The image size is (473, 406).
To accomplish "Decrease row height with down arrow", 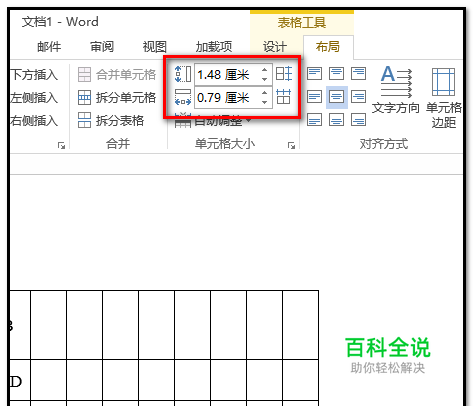I will [x=265, y=79].
